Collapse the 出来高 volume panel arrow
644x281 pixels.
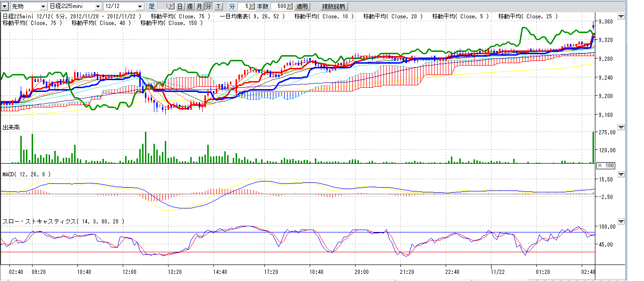tap(621, 127)
